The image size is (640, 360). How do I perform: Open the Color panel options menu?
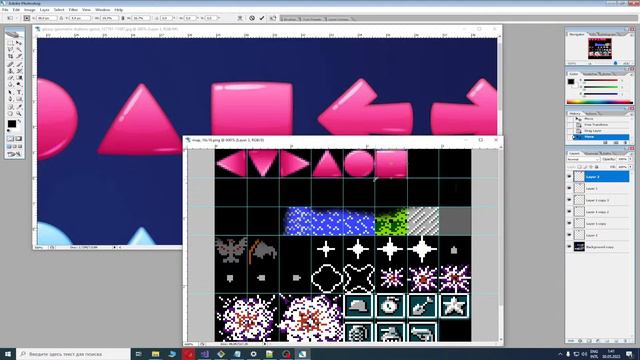coord(632,74)
